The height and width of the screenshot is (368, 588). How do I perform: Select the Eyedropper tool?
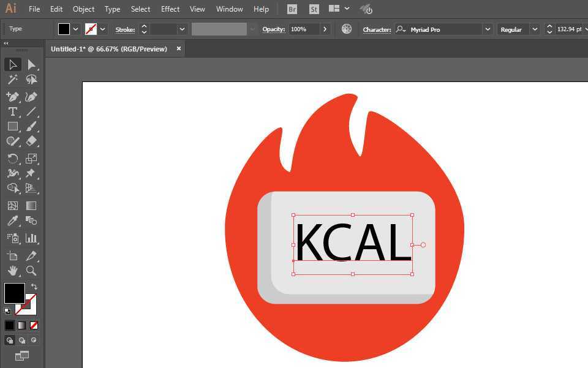12,221
